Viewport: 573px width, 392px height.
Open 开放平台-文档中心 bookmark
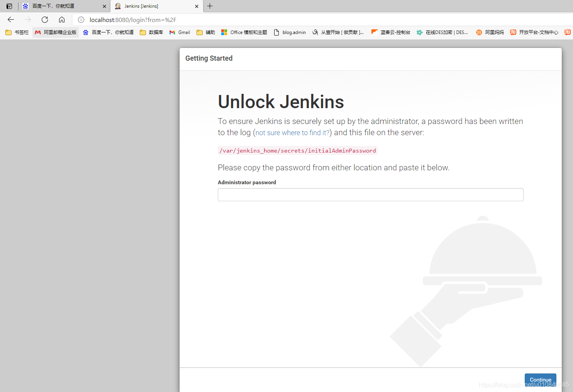534,32
